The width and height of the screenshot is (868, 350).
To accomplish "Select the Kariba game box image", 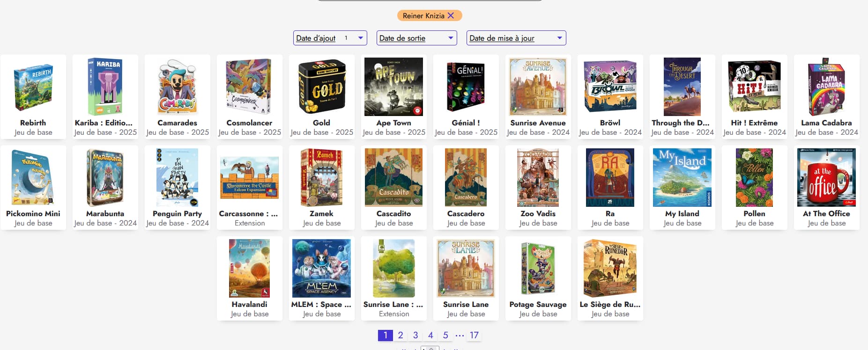I will 105,87.
